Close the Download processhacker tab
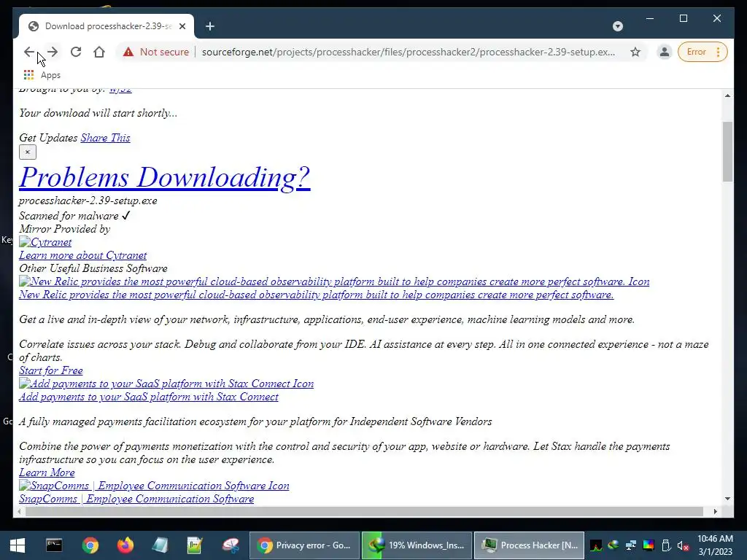The image size is (747, 560). (182, 26)
